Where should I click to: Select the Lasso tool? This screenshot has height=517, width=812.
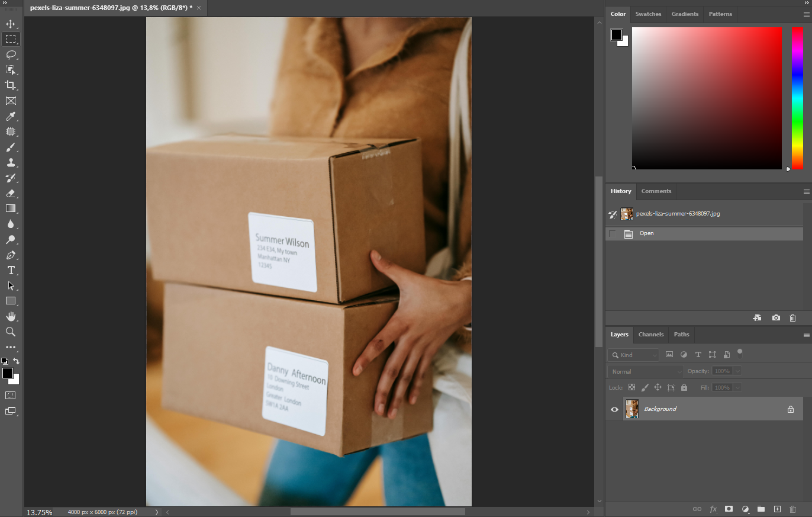tap(11, 54)
